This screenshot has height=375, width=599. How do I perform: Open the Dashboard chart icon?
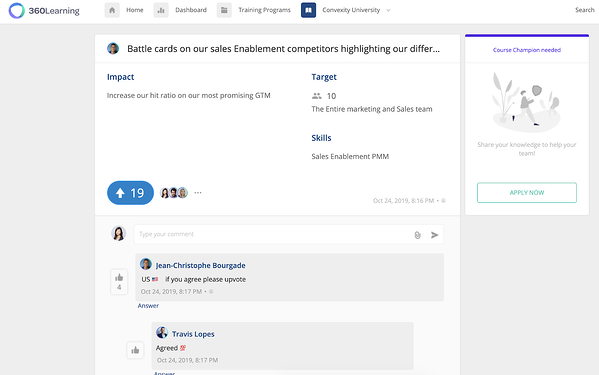pyautogui.click(x=161, y=10)
